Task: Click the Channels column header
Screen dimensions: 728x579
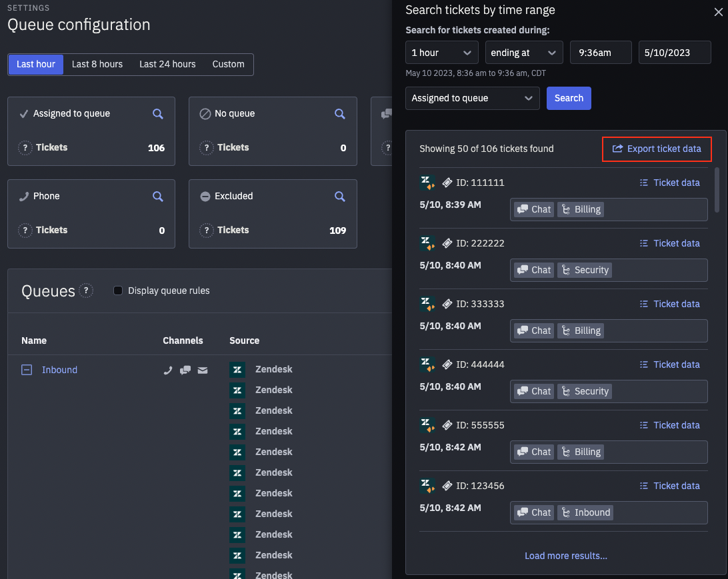Action: 183,340
